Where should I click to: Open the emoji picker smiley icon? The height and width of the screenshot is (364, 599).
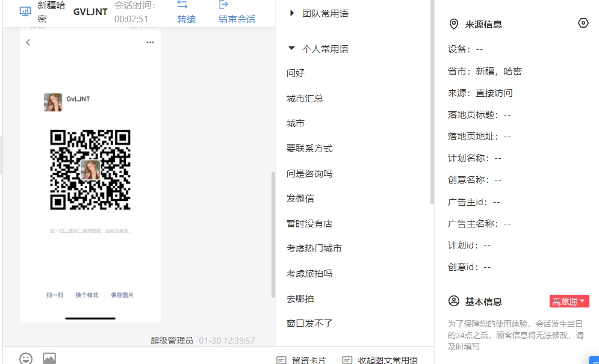click(26, 359)
